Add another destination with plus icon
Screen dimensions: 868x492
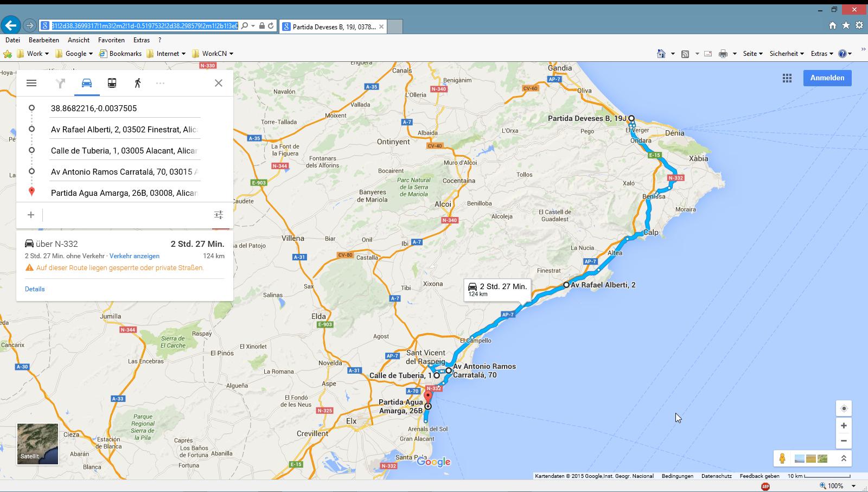click(31, 215)
